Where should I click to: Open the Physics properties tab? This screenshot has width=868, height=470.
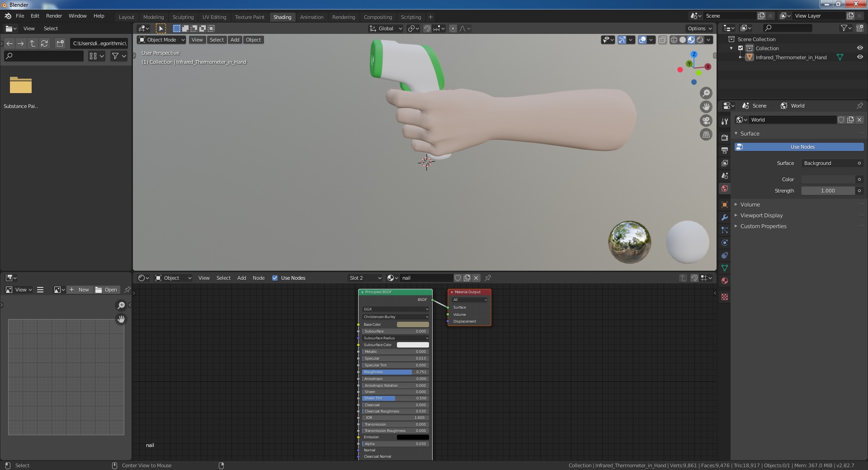click(x=725, y=243)
